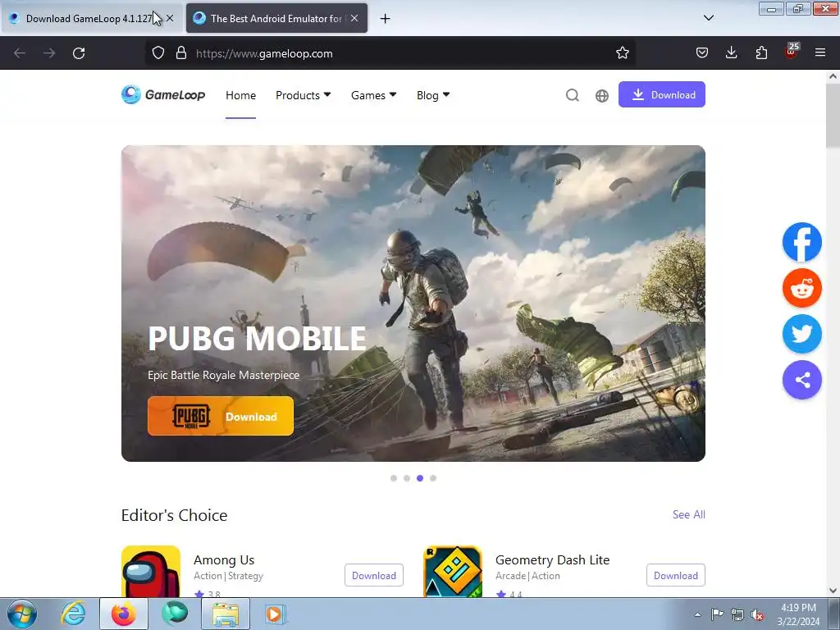Switch to The Best Android Emulator tab
The image size is (840, 630).
pos(276,19)
